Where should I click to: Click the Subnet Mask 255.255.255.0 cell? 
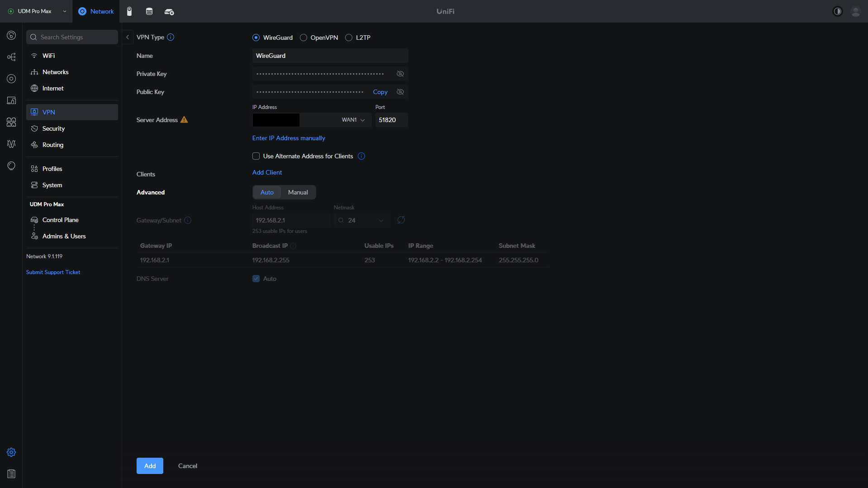518,260
